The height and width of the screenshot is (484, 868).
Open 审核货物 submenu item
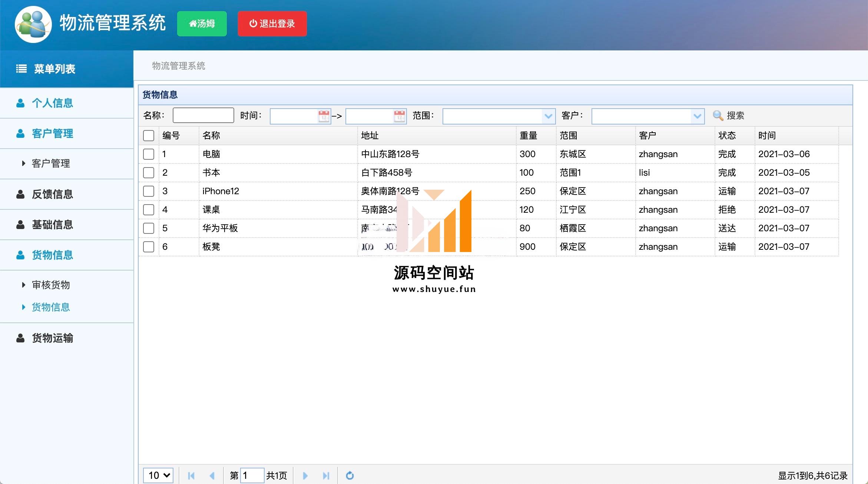pos(51,285)
